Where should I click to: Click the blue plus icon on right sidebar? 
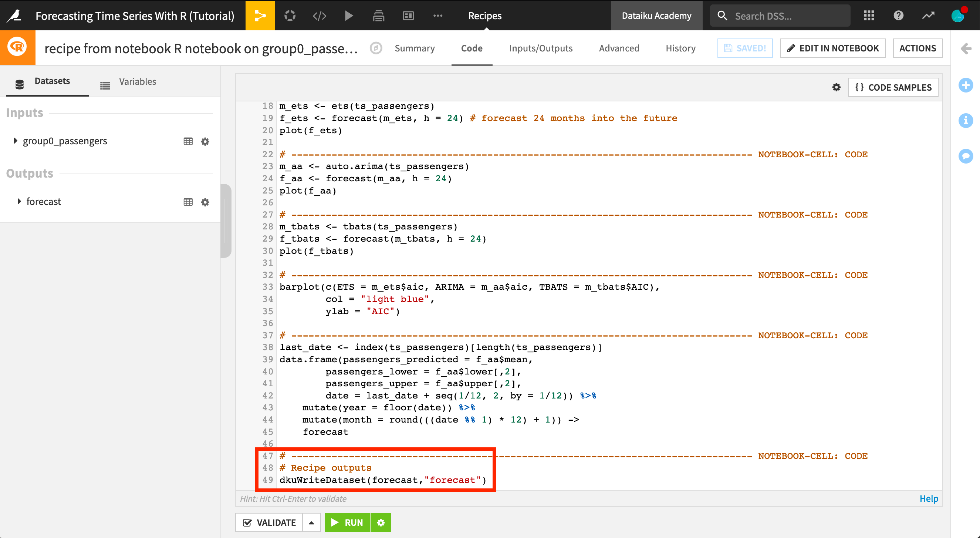pyautogui.click(x=966, y=85)
